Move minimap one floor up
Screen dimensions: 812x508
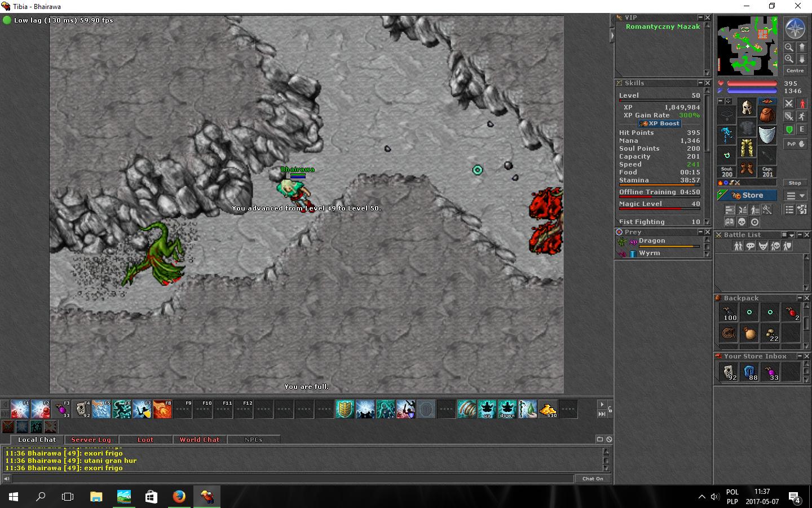click(x=802, y=47)
